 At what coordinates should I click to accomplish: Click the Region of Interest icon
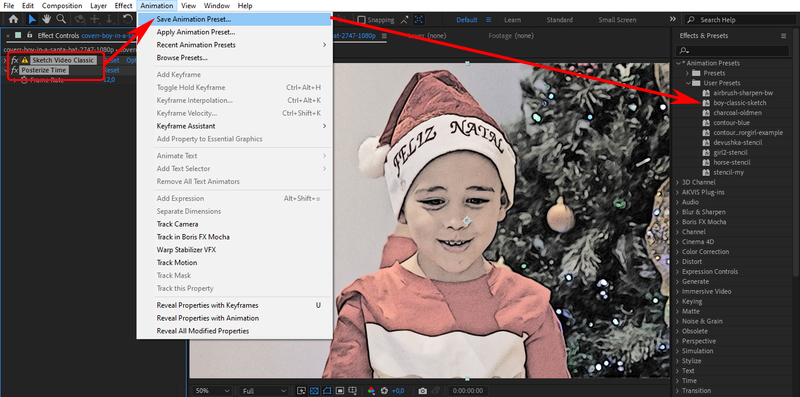340,391
